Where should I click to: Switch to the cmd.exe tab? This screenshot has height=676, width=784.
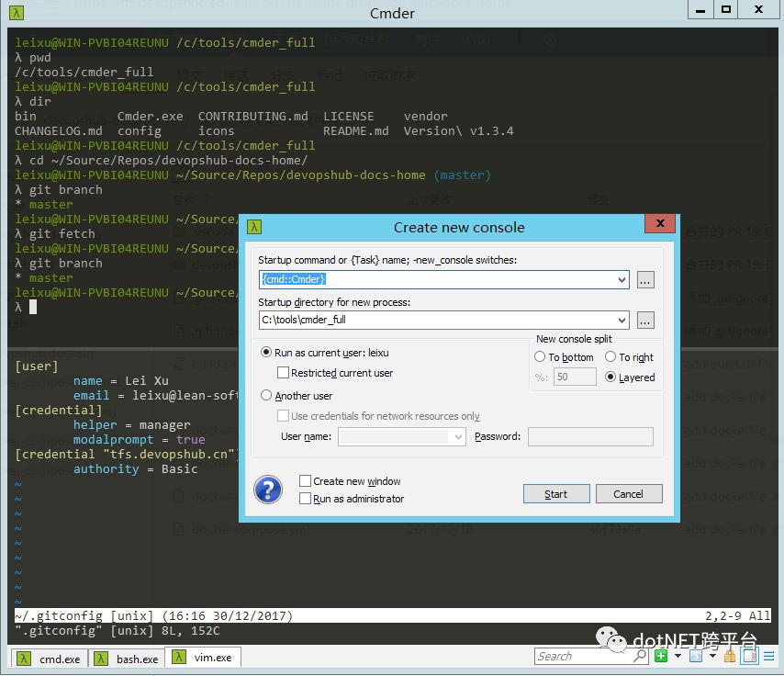(x=49, y=659)
